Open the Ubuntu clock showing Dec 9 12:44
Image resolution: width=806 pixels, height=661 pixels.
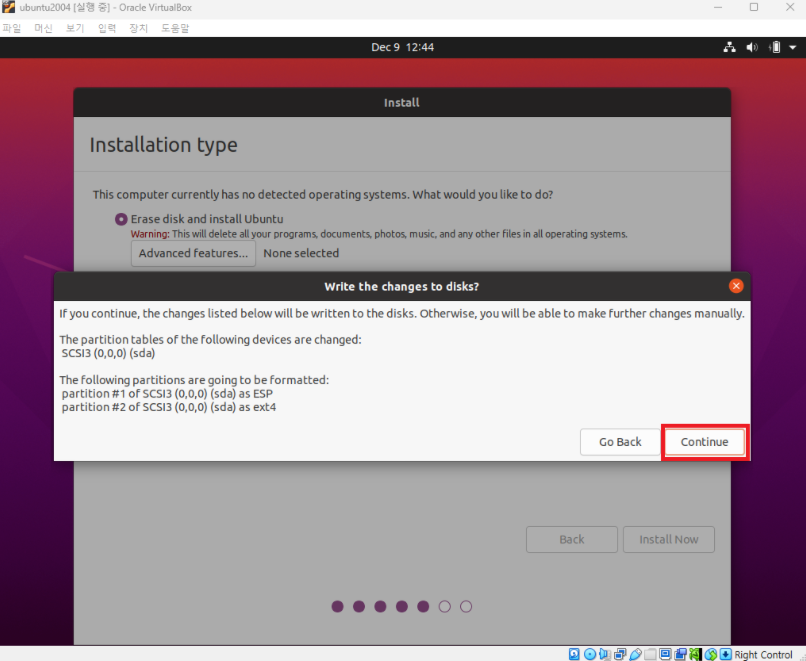(x=402, y=47)
